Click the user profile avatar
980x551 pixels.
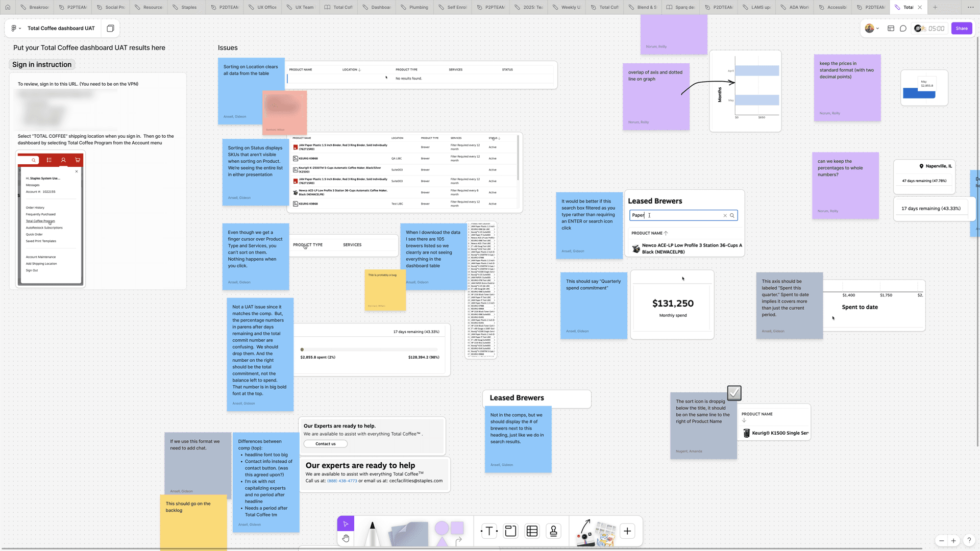(869, 29)
